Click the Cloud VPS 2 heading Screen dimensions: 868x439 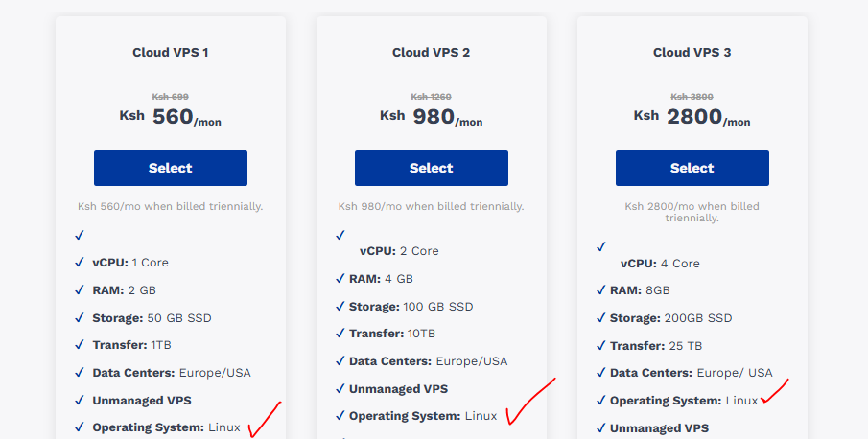pyautogui.click(x=432, y=53)
